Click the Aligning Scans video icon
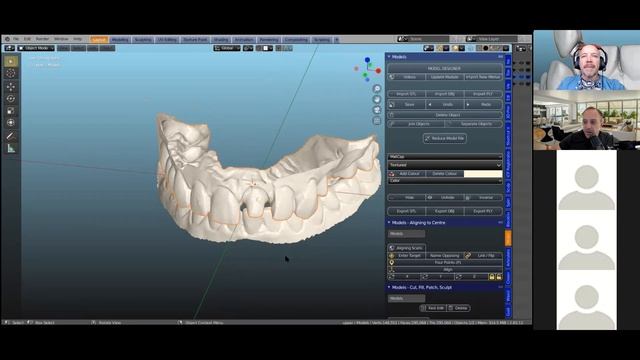Viewport: 640px width, 360px height. 392,248
